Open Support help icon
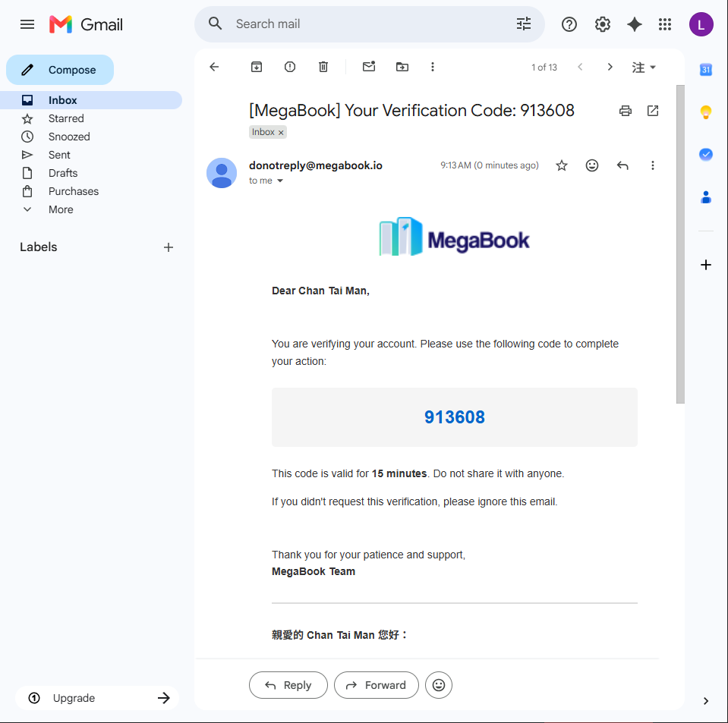The width and height of the screenshot is (728, 723). pos(569,24)
